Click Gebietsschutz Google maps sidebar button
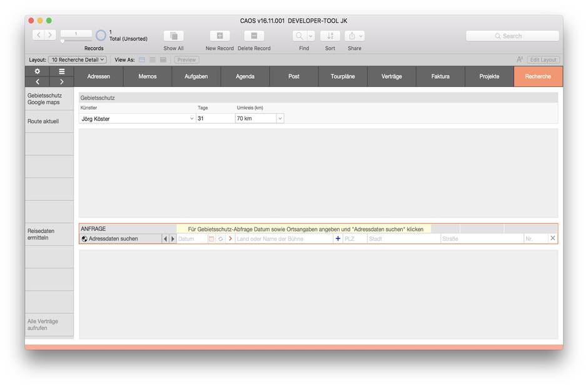588x388 pixels. point(49,99)
